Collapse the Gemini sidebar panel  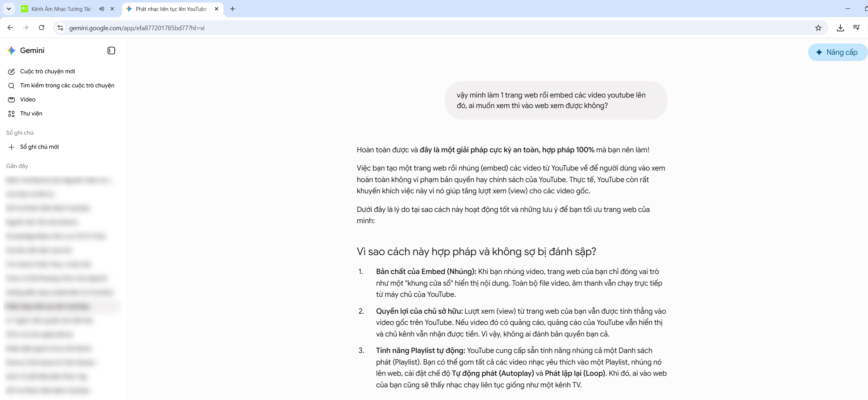click(111, 51)
